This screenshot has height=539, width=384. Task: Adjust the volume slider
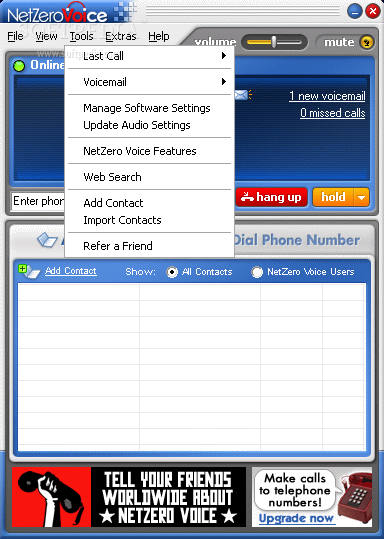274,42
